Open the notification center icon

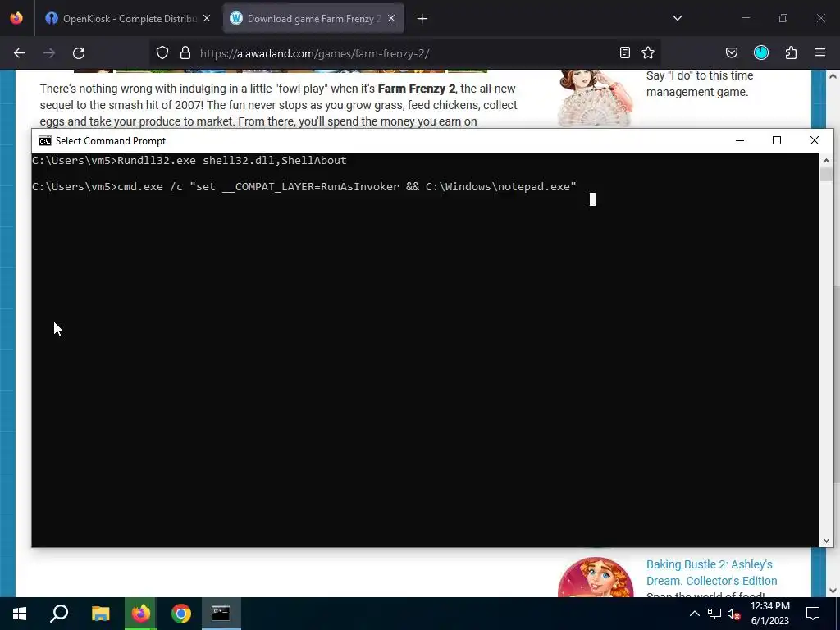pos(813,614)
